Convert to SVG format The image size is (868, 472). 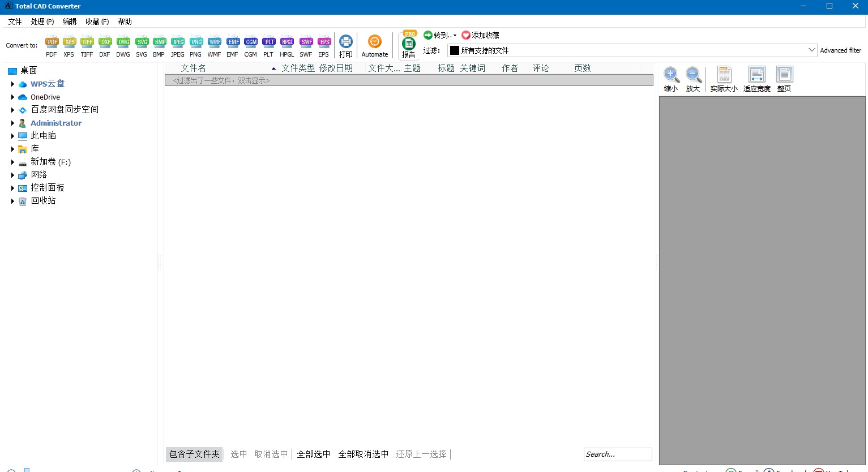coord(142,46)
